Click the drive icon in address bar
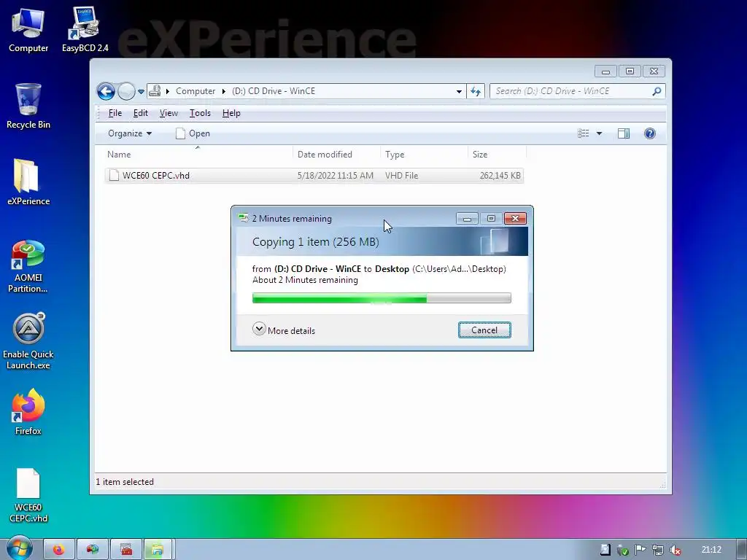Image resolution: width=747 pixels, height=560 pixels. tap(155, 91)
